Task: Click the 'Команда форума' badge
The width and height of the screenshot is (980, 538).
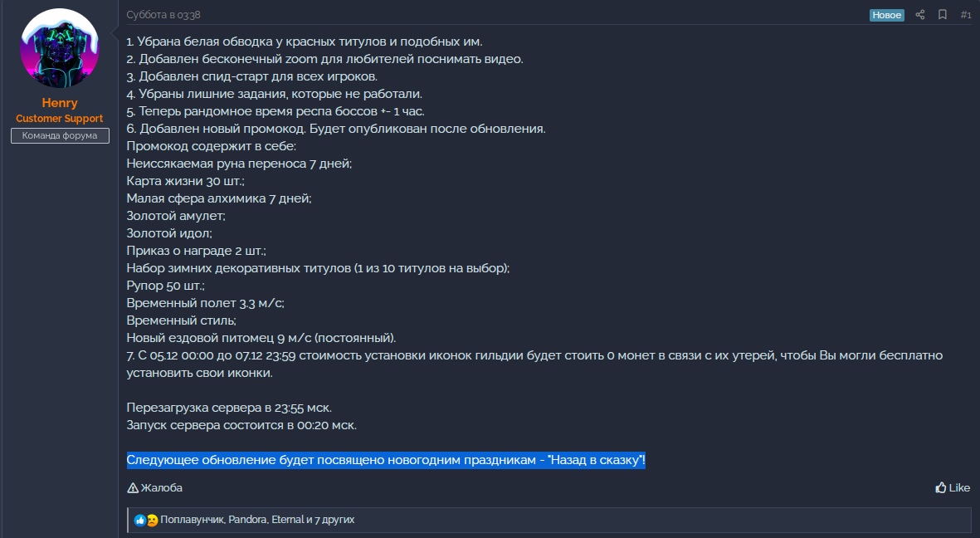Action: pyautogui.click(x=60, y=135)
